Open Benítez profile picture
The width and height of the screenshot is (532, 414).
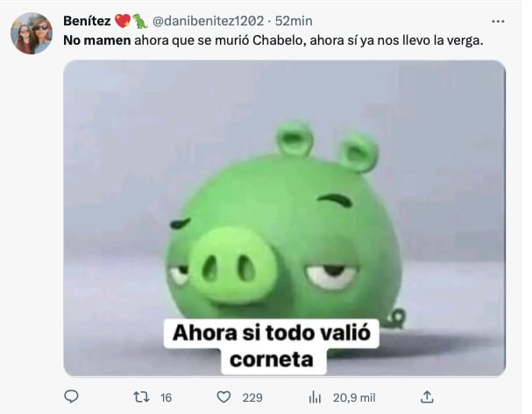click(x=32, y=33)
